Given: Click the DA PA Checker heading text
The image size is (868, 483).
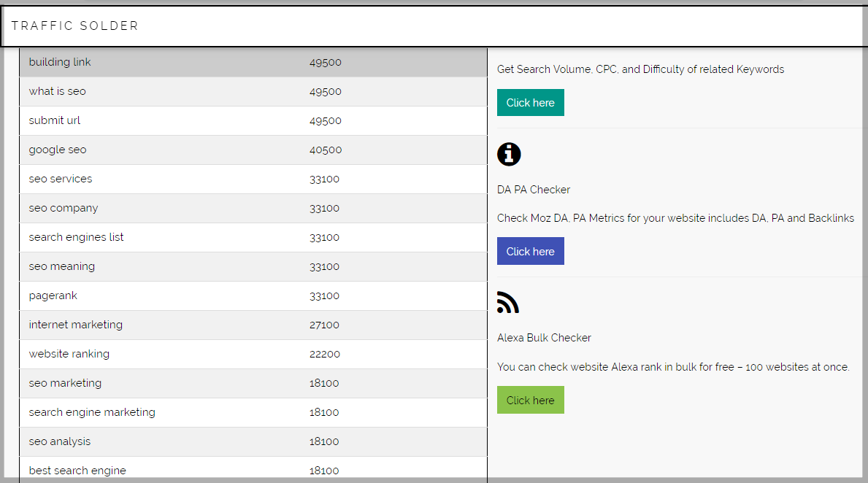Looking at the screenshot, I should [x=533, y=189].
